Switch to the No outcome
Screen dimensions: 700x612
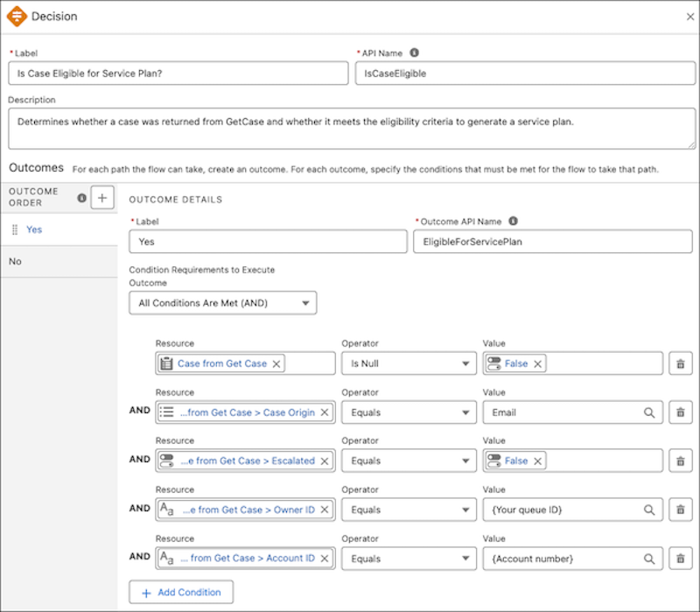[16, 261]
